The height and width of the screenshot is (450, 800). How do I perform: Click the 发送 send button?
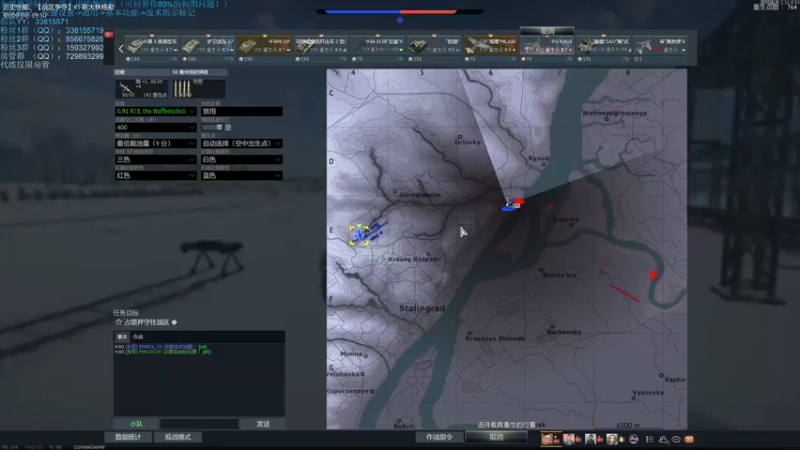coord(263,424)
